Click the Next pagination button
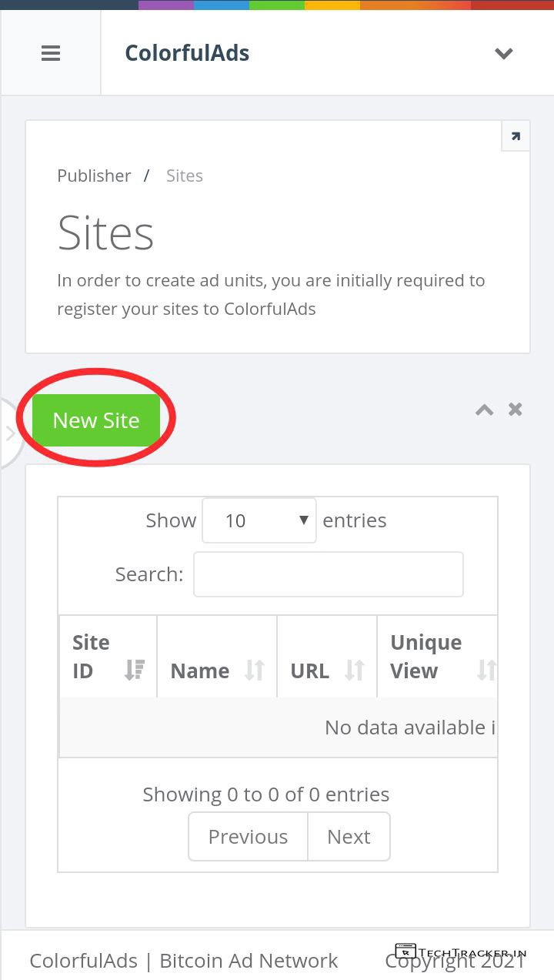The height and width of the screenshot is (980, 554). pos(349,837)
